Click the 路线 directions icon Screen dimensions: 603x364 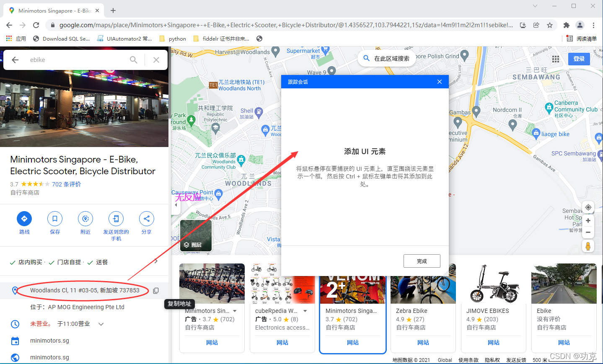coord(24,219)
